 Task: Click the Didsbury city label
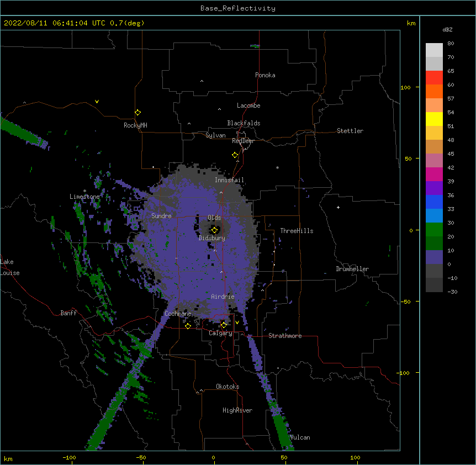[212, 238]
